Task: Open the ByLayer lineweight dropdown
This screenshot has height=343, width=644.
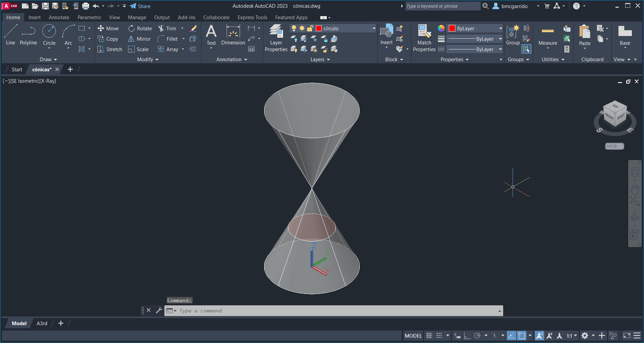Action: click(x=500, y=39)
